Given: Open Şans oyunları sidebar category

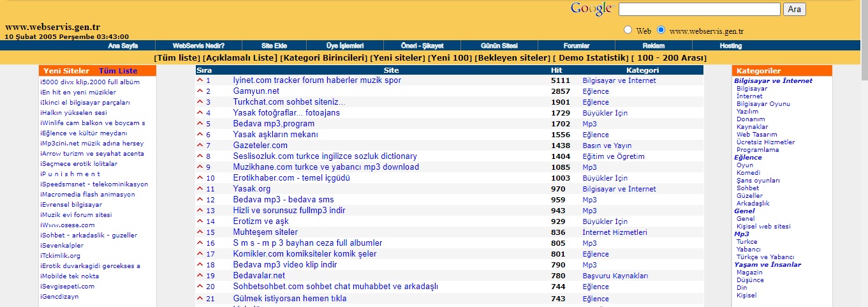Looking at the screenshot, I should point(758,181).
